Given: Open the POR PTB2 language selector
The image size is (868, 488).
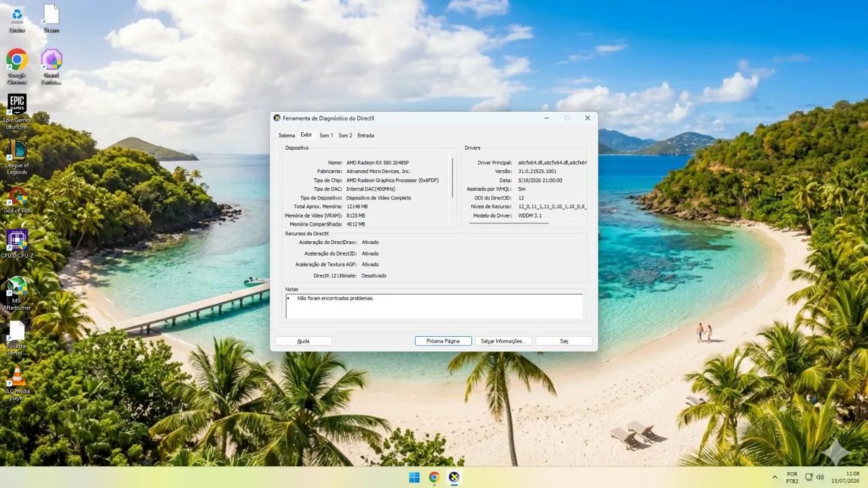Looking at the screenshot, I should point(792,477).
